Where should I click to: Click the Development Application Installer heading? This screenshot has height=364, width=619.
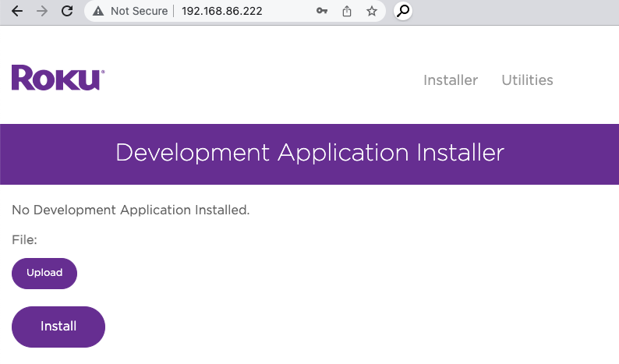[x=310, y=153]
